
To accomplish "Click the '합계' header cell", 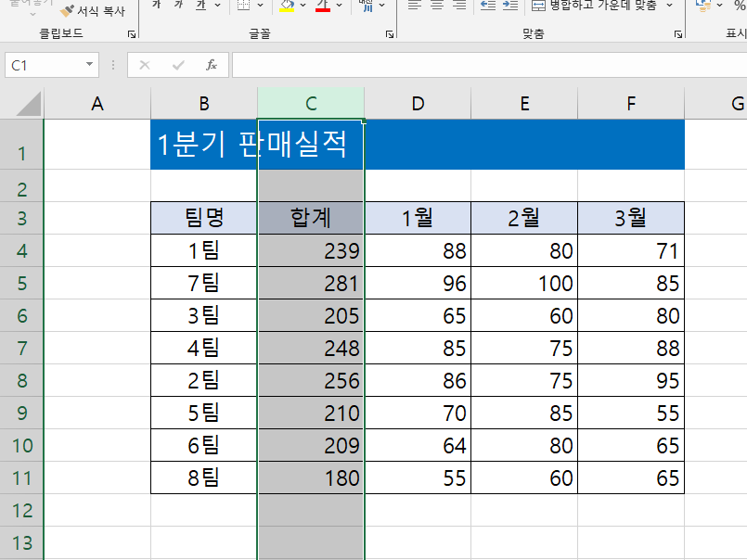I will [311, 218].
